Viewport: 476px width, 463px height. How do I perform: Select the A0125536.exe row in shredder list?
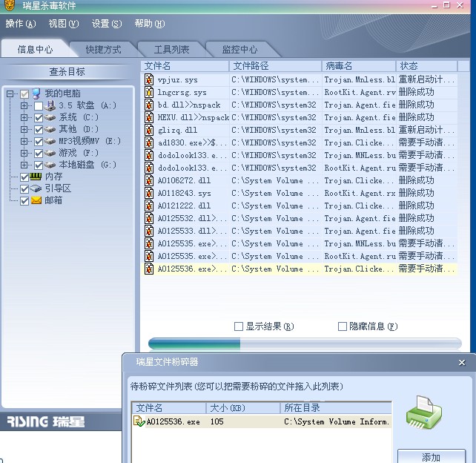tap(262, 421)
